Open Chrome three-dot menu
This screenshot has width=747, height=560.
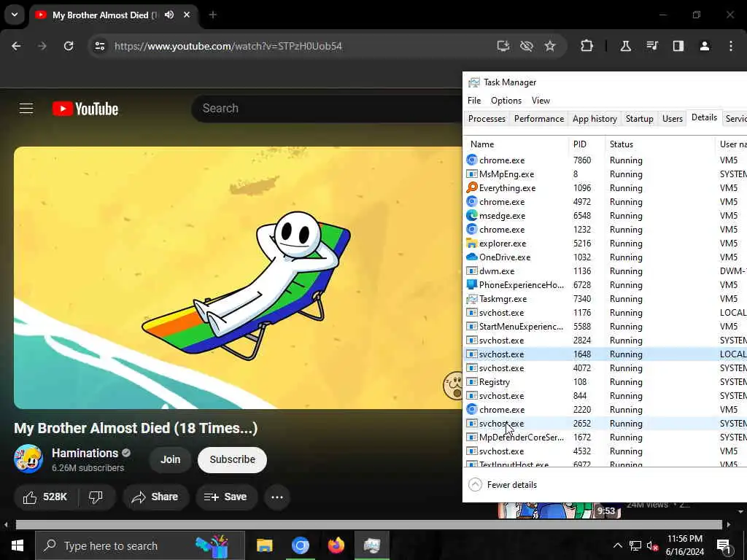pos(731,46)
